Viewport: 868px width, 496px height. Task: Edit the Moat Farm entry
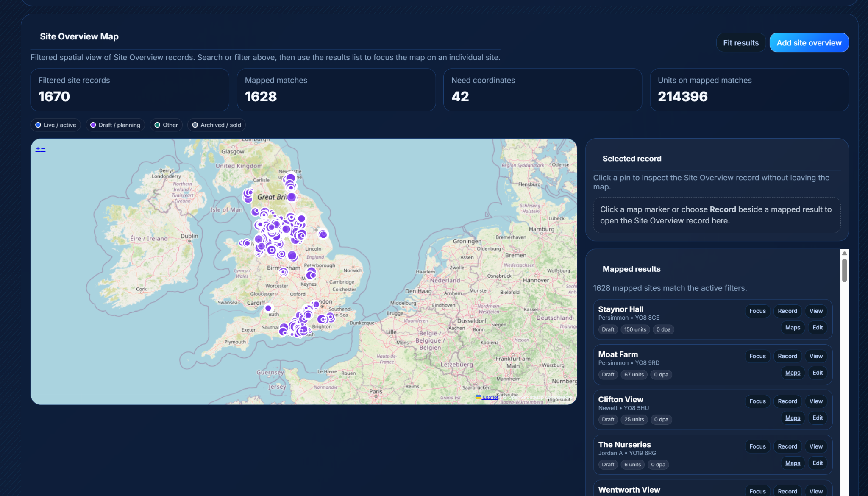point(818,373)
